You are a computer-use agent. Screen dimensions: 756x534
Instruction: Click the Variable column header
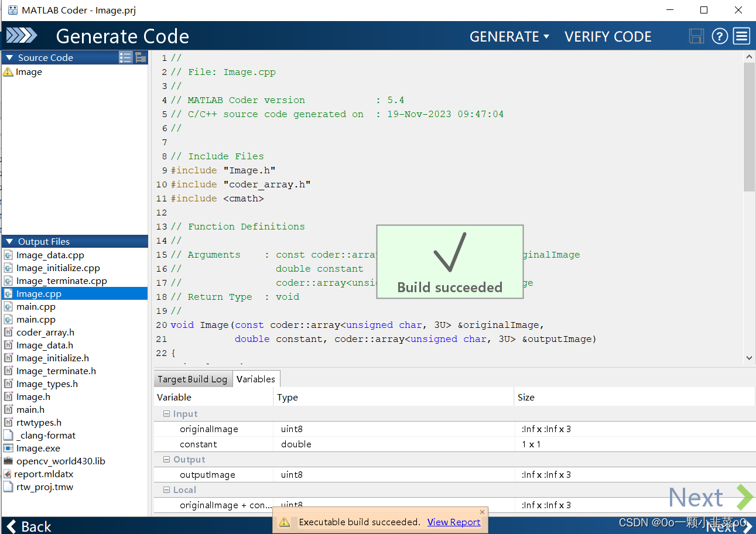point(214,397)
